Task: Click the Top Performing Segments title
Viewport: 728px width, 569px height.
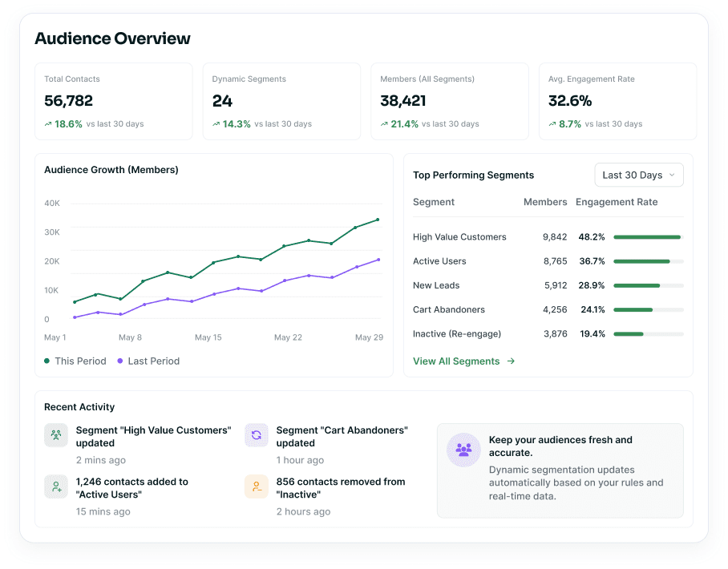Action: [x=474, y=175]
